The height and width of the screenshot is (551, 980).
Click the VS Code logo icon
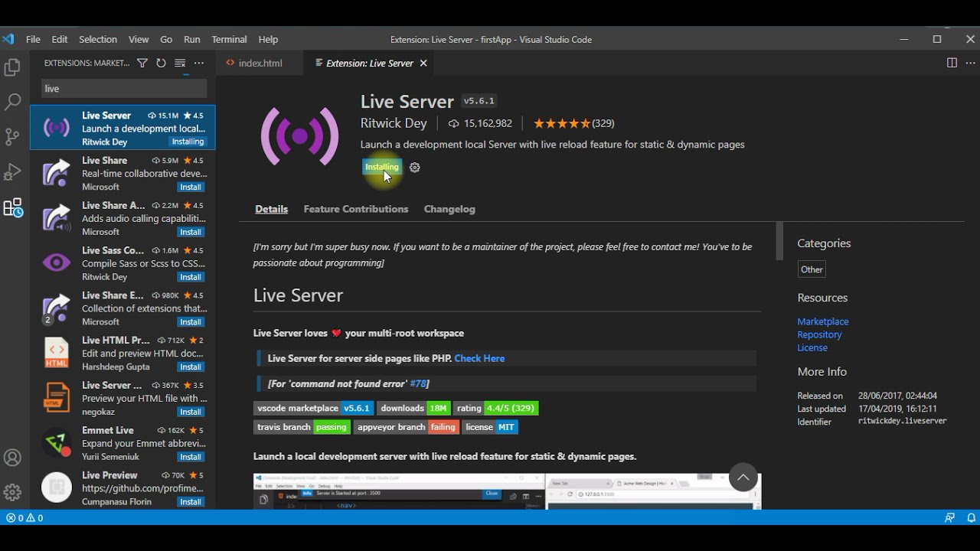pos(8,39)
